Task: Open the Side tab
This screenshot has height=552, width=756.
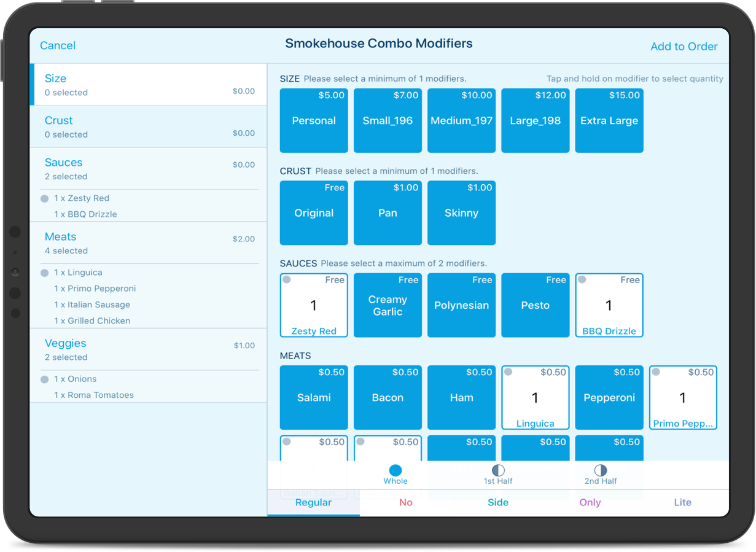Action: coord(498,502)
